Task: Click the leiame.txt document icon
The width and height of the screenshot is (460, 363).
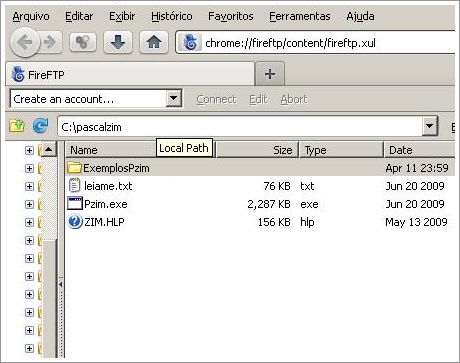Action: point(74,185)
